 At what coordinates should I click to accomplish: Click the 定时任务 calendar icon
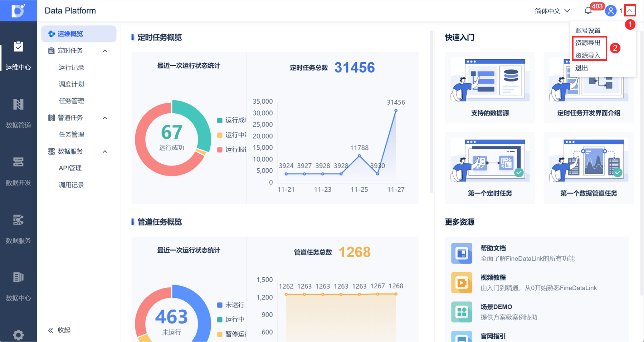pos(52,51)
